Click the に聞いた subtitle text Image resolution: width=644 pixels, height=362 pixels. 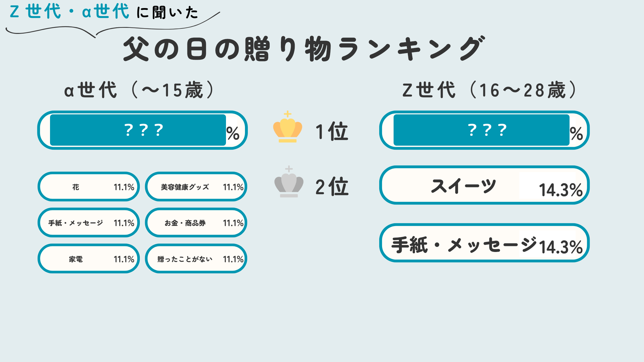pyautogui.click(x=167, y=13)
